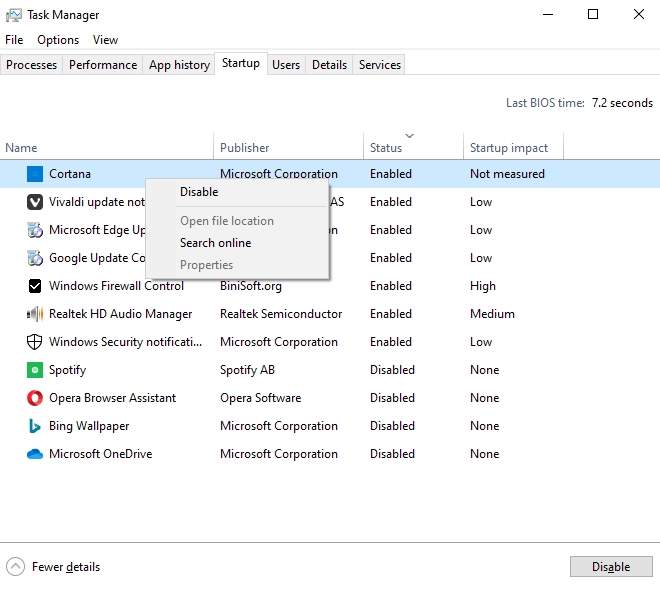Select the Windows Firewall Control name
The height and width of the screenshot is (590, 660).
coord(117,286)
